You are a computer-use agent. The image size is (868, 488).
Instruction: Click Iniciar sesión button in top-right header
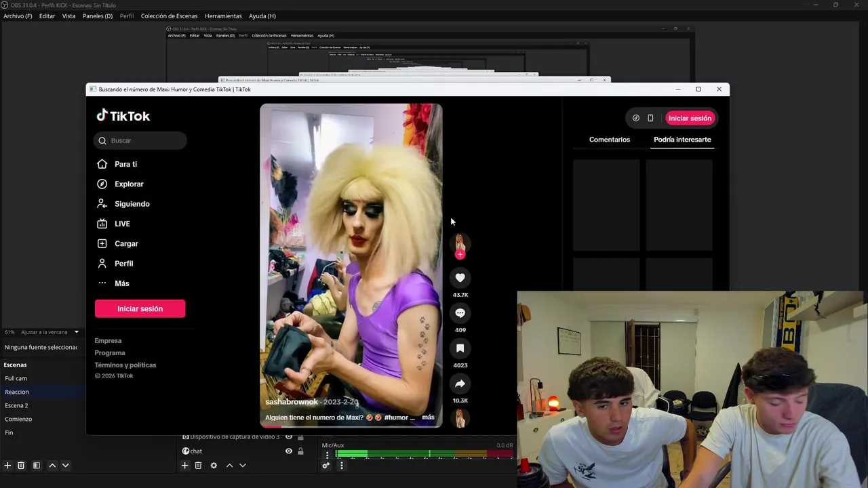(x=690, y=118)
